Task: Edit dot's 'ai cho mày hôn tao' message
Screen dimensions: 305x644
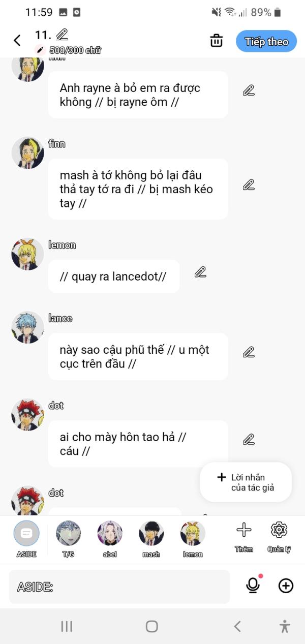Action: 248,439
